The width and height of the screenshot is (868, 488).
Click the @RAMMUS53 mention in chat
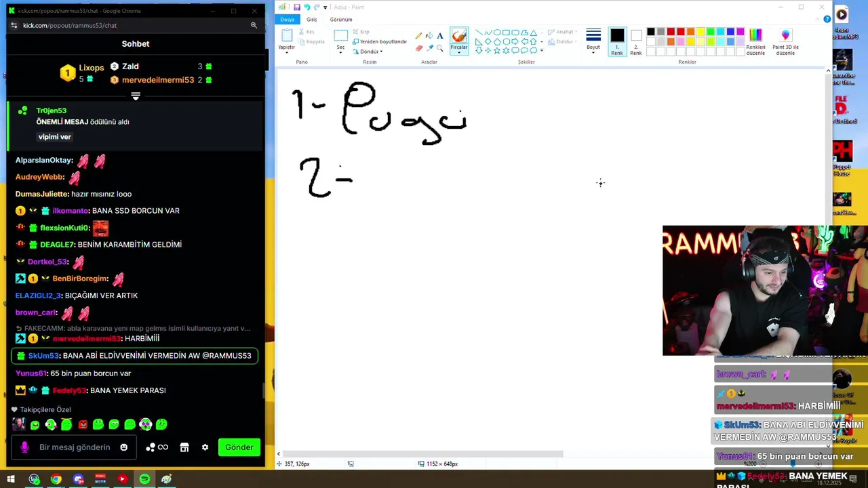click(x=226, y=356)
